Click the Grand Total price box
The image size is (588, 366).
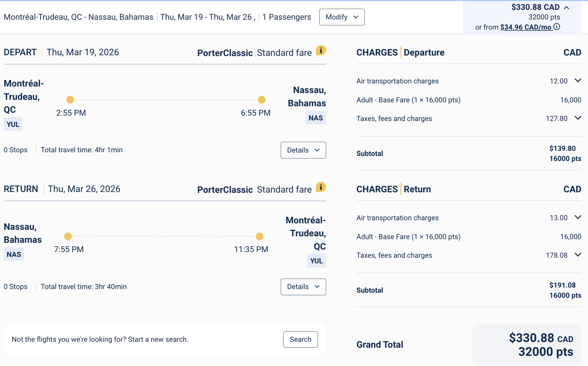pyautogui.click(x=527, y=344)
